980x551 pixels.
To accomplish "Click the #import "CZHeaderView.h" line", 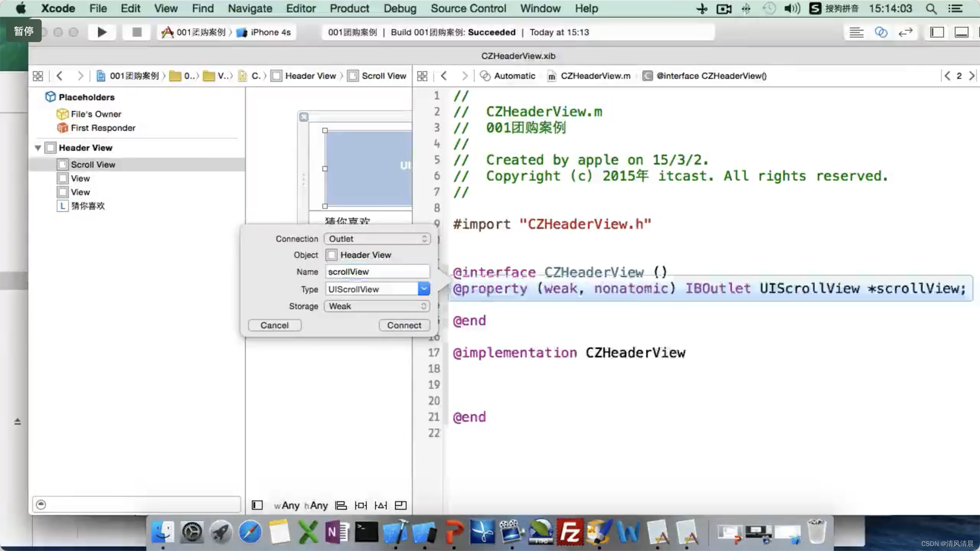I will pyautogui.click(x=552, y=224).
